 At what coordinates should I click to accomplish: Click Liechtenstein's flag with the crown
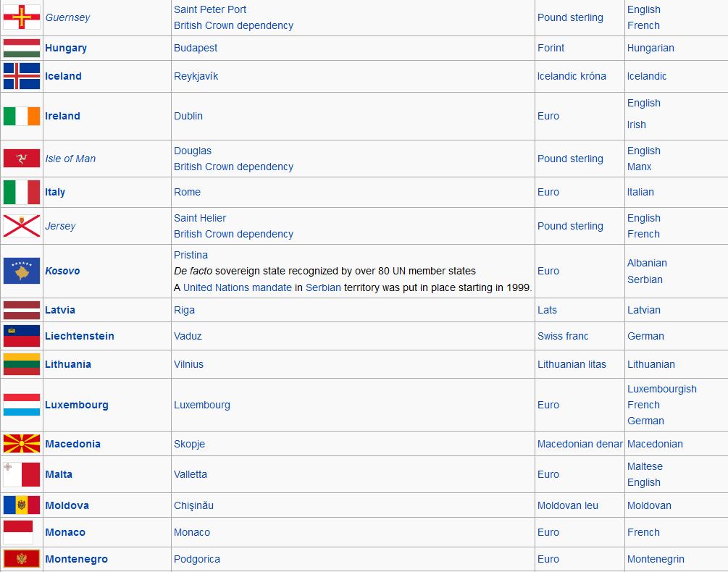coord(22,336)
